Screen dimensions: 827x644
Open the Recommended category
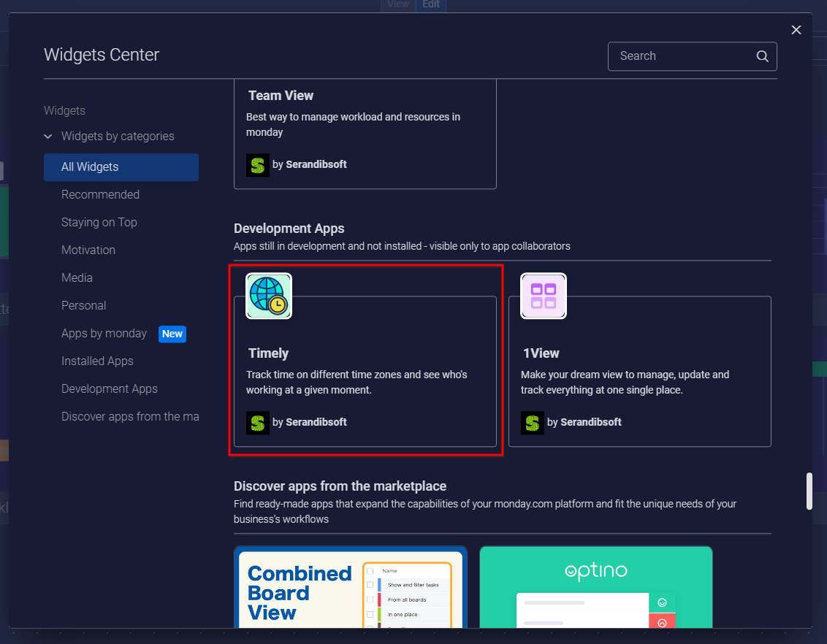pyautogui.click(x=100, y=194)
